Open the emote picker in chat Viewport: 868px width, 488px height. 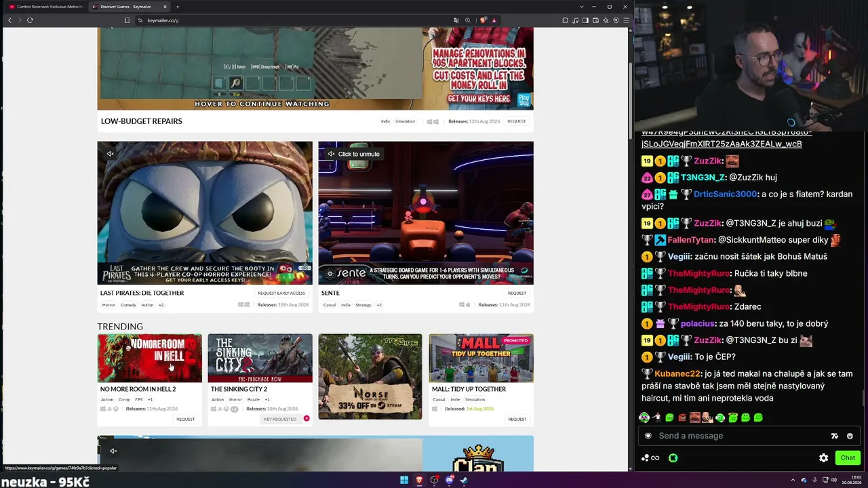pos(850,436)
